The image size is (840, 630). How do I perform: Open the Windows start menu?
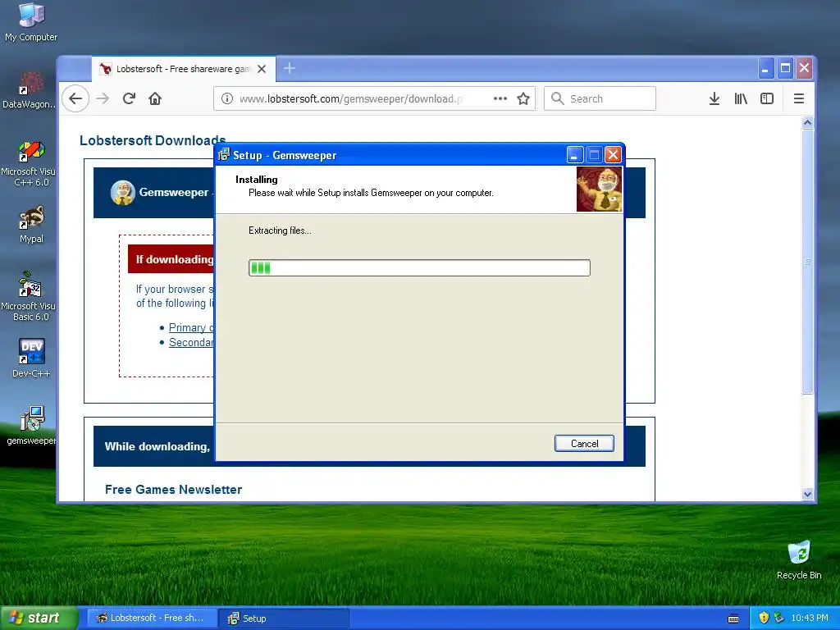point(39,618)
